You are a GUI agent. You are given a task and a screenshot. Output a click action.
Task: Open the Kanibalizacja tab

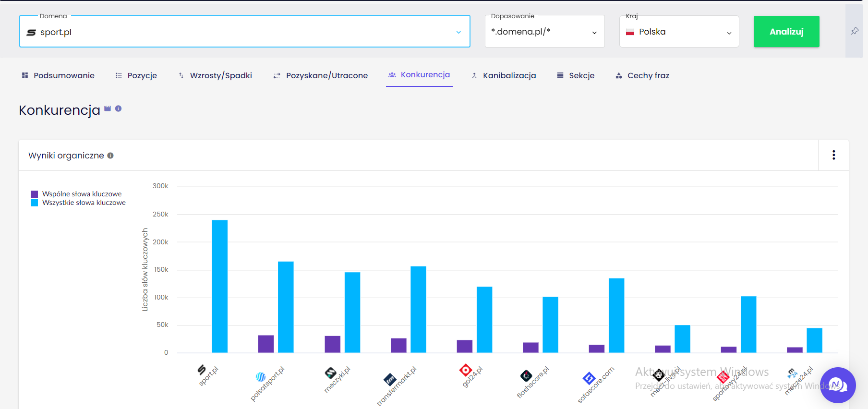(x=504, y=75)
